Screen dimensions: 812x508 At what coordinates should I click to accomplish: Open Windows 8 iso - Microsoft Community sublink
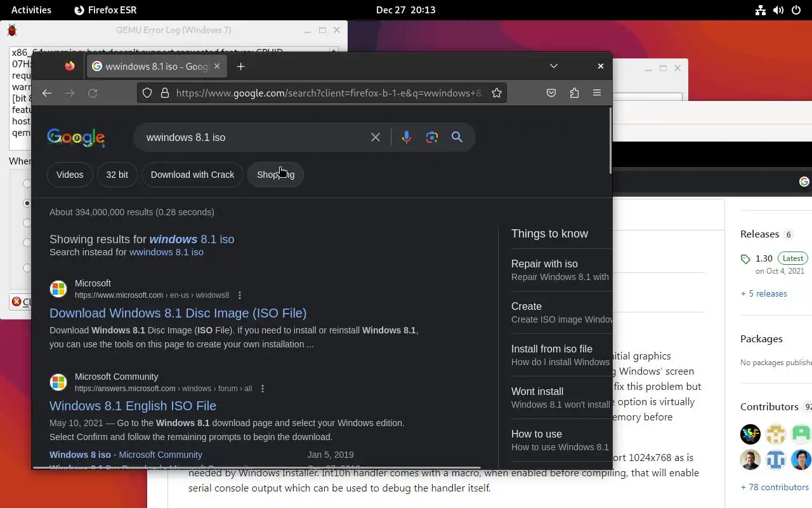[x=126, y=455]
